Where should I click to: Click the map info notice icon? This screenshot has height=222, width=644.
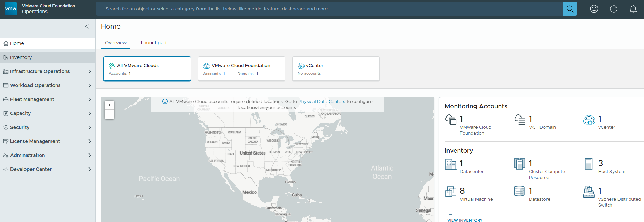click(x=165, y=102)
